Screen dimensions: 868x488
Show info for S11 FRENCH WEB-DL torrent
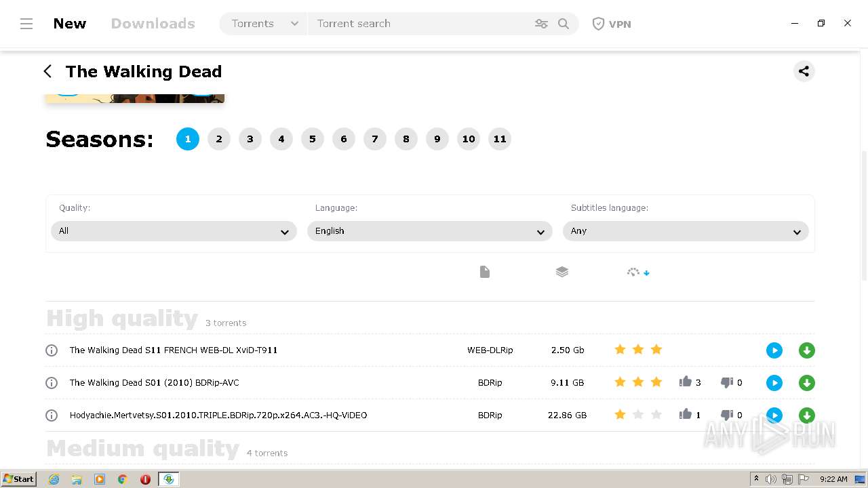coord(52,350)
